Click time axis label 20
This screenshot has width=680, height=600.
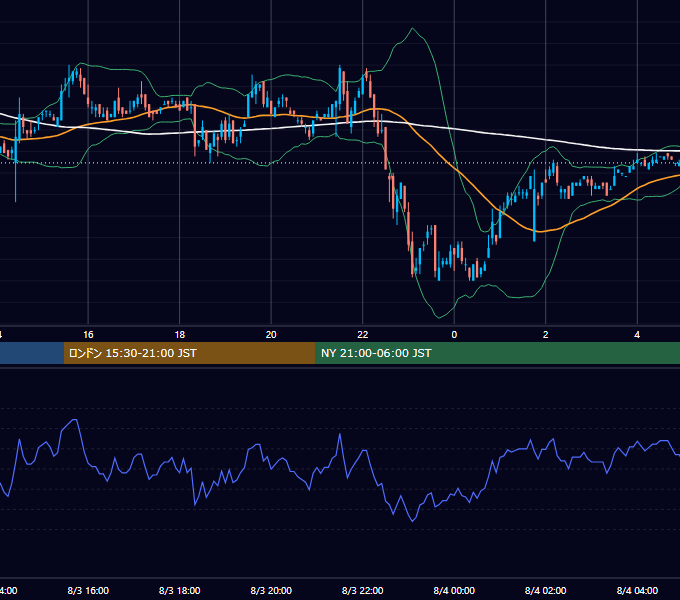tap(271, 334)
